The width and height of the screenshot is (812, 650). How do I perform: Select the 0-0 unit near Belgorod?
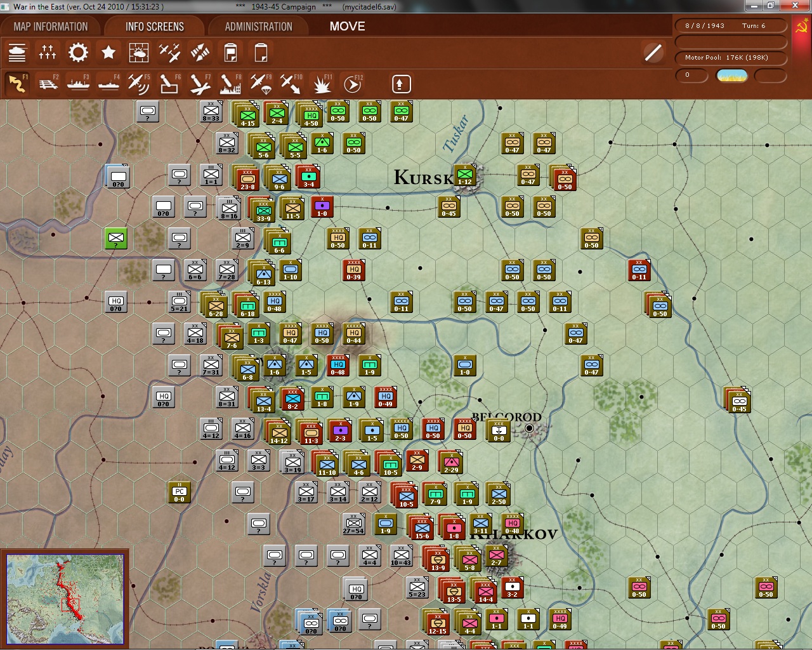[499, 430]
